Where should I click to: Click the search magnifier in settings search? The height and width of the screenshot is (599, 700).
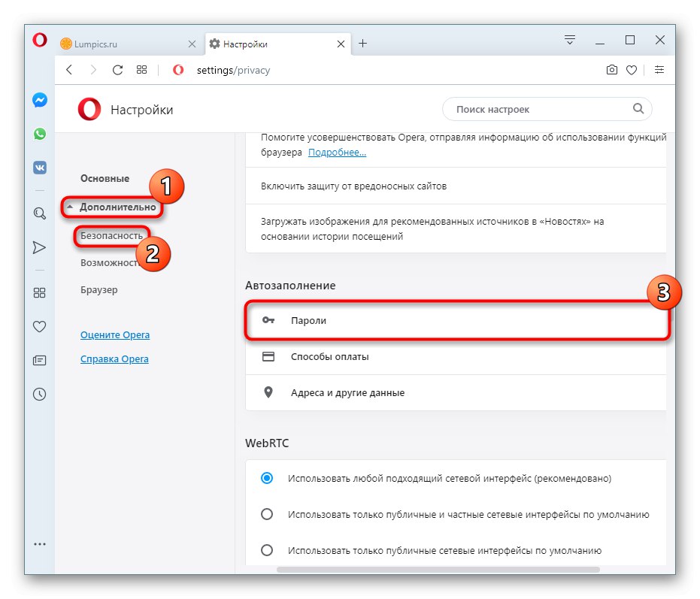click(638, 108)
